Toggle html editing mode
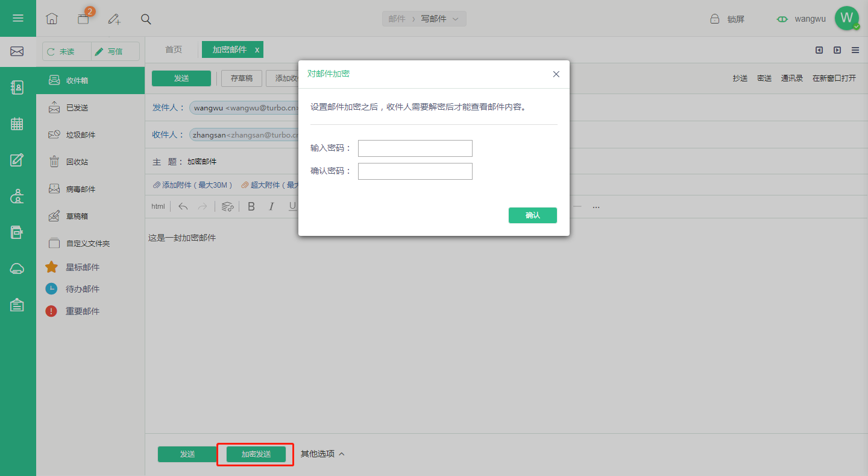 click(158, 206)
